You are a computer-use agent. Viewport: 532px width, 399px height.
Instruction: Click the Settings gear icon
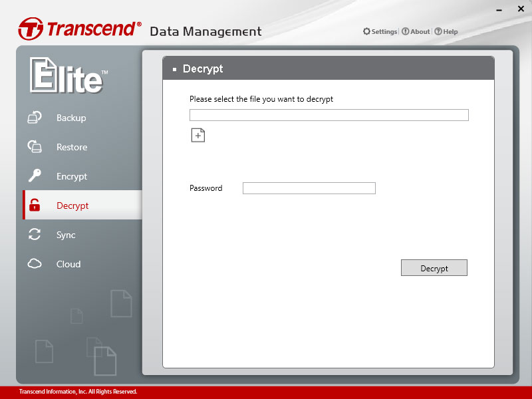point(366,31)
